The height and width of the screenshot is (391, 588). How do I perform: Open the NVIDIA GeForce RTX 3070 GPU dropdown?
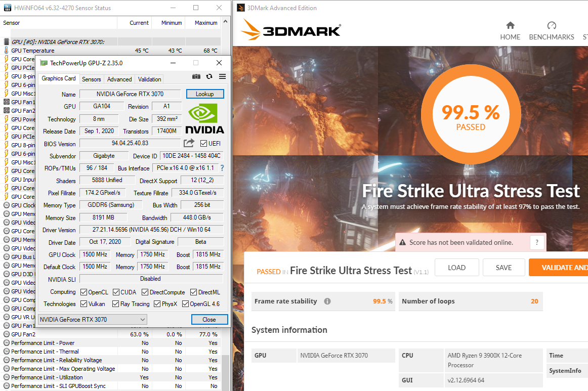[x=92, y=319]
